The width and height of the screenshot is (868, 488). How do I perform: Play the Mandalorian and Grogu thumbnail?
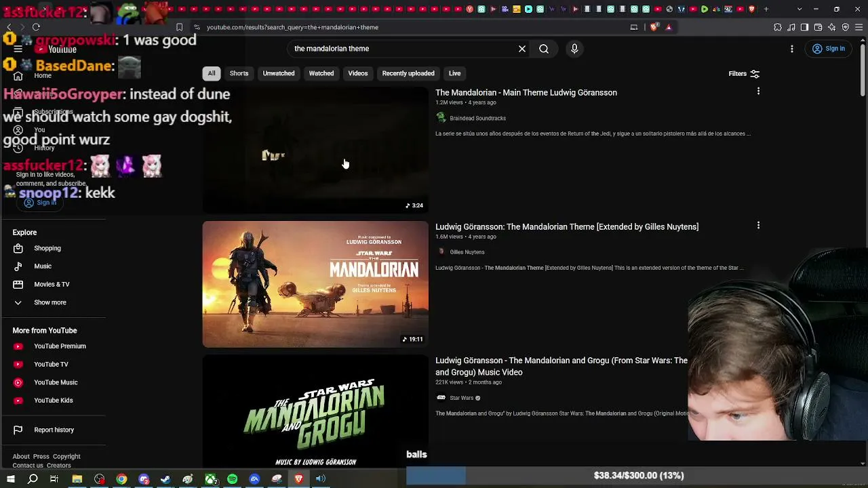click(x=315, y=411)
